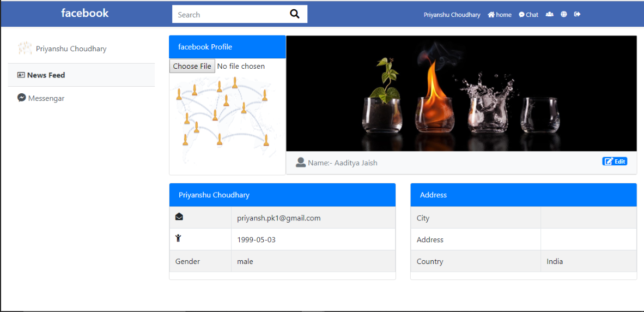Click Priyanshu Choudhary link in the sidebar
644x312 pixels.
[x=71, y=49]
